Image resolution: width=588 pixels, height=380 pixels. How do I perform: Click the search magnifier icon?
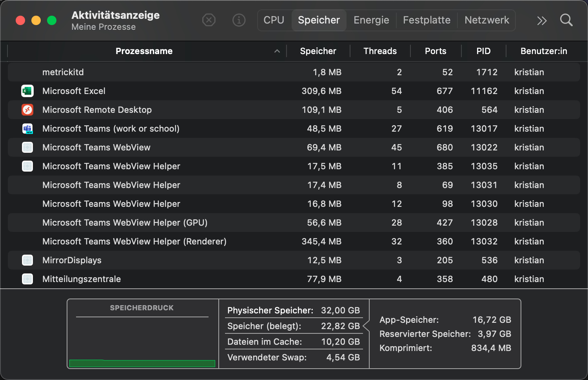tap(566, 20)
